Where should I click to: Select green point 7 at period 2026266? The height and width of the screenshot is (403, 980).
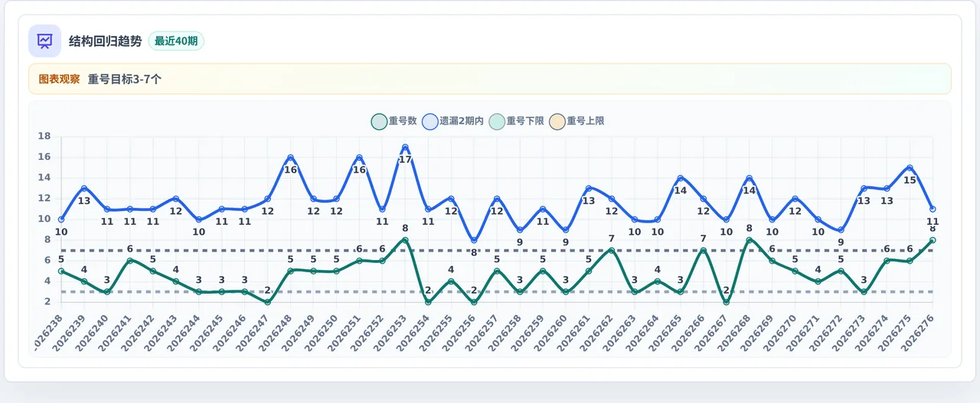pyautogui.click(x=704, y=251)
